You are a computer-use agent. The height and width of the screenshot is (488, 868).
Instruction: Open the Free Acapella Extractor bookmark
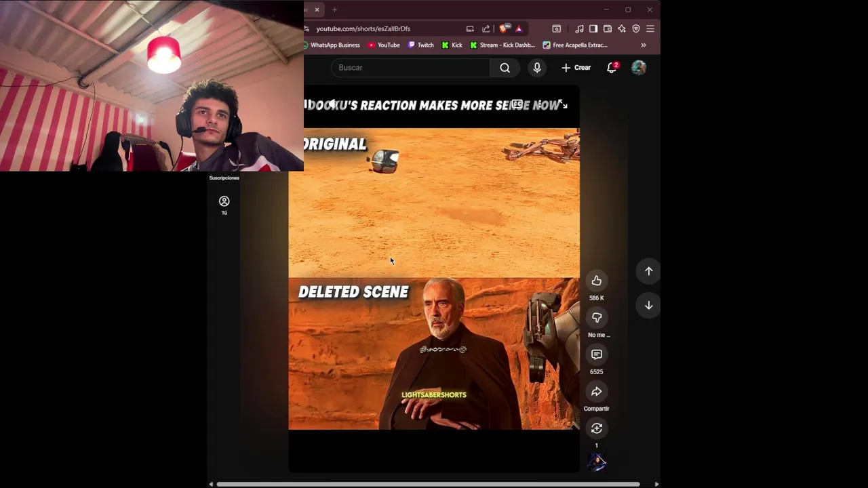[x=576, y=45]
